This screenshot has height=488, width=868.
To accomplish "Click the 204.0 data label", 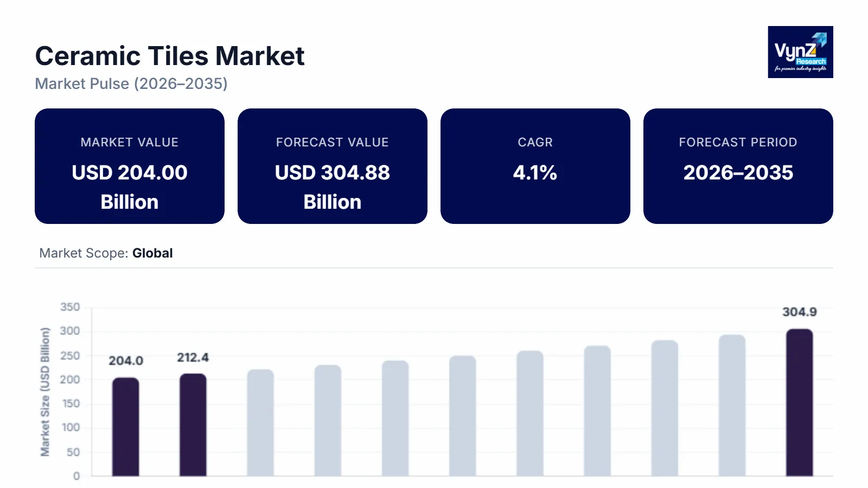I will [x=126, y=361].
